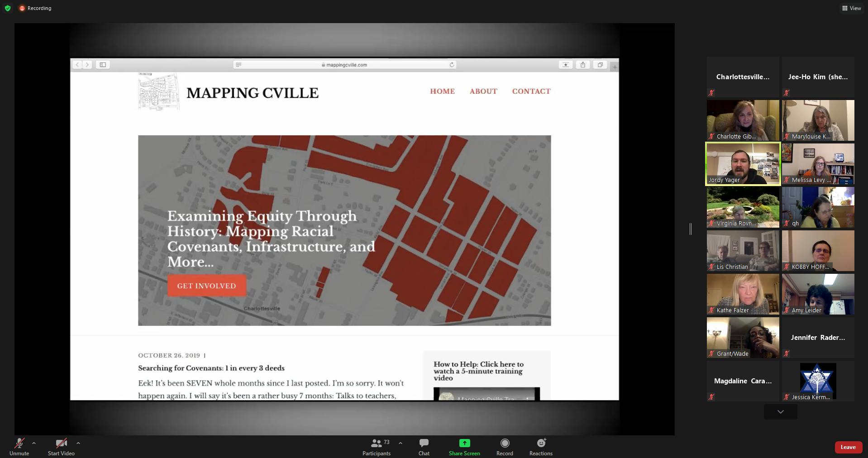Click the Share Screen icon

464,443
